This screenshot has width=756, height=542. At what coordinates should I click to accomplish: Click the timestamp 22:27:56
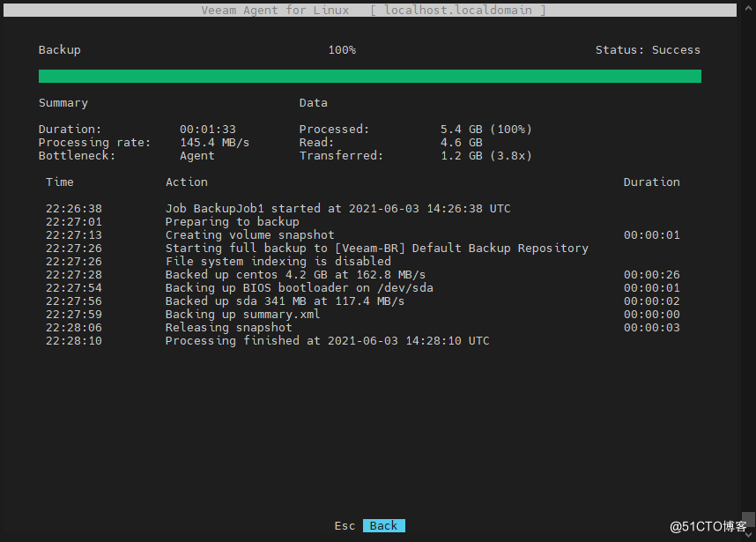click(x=74, y=301)
